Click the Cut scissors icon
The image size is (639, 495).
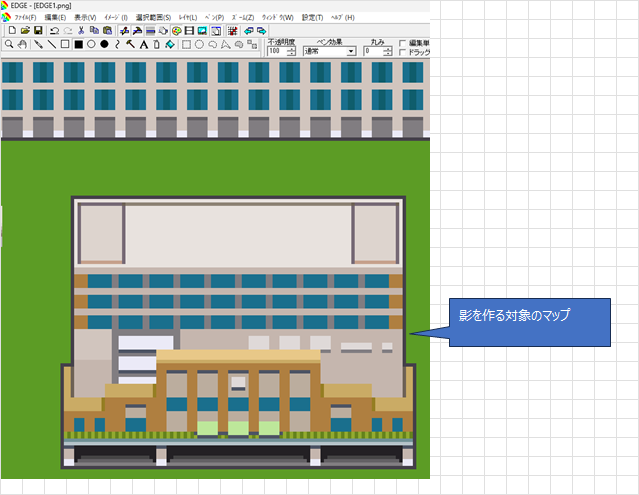coord(81,31)
